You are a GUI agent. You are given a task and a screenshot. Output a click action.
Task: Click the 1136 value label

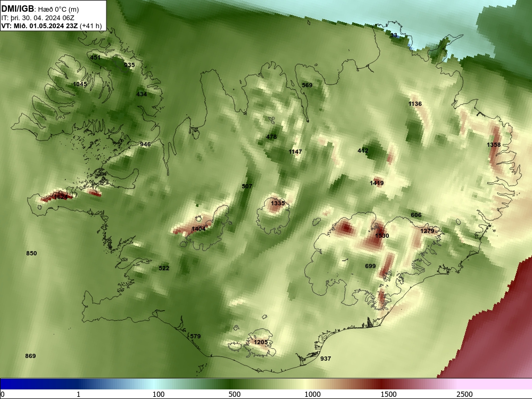tap(415, 104)
